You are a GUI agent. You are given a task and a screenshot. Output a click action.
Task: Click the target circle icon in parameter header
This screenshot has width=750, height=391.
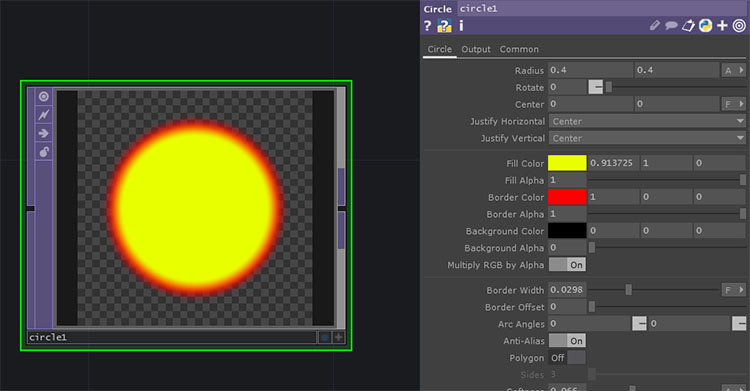pyautogui.click(x=739, y=25)
